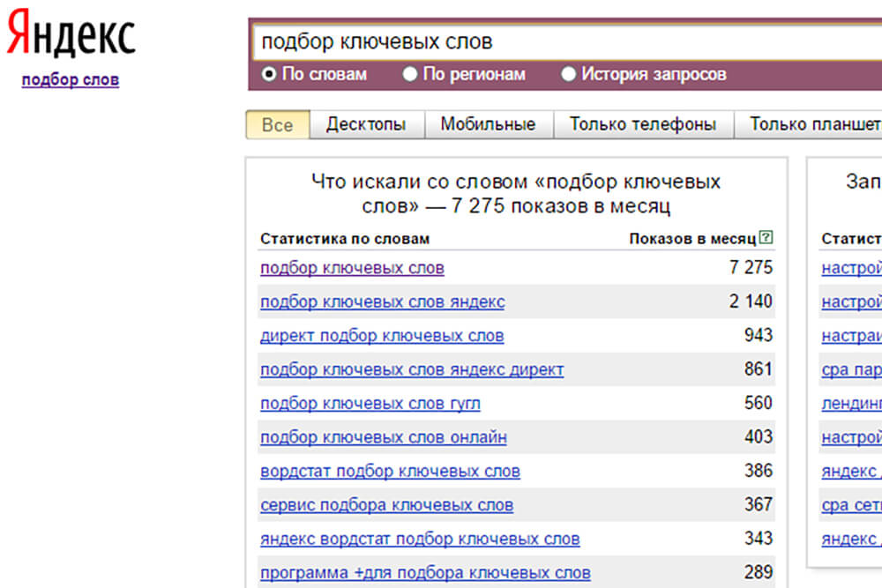
Task: Open the query директ подбор ключевых слов
Action: [382, 336]
